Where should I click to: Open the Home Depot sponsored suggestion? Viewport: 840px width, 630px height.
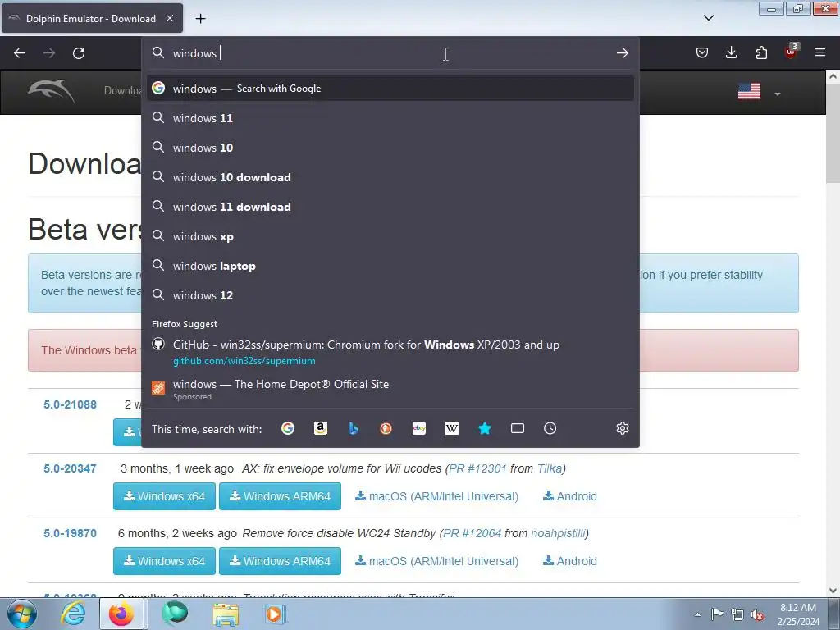tap(390, 390)
